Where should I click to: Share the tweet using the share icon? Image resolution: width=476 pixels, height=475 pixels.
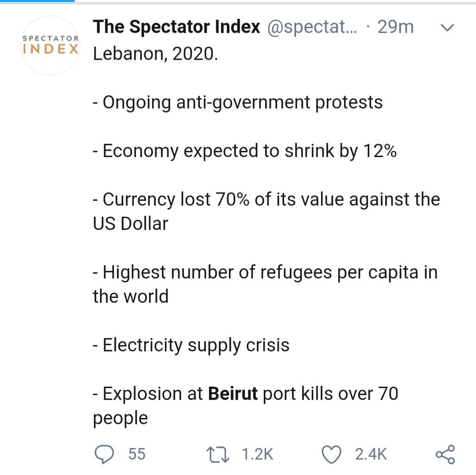coord(445,454)
